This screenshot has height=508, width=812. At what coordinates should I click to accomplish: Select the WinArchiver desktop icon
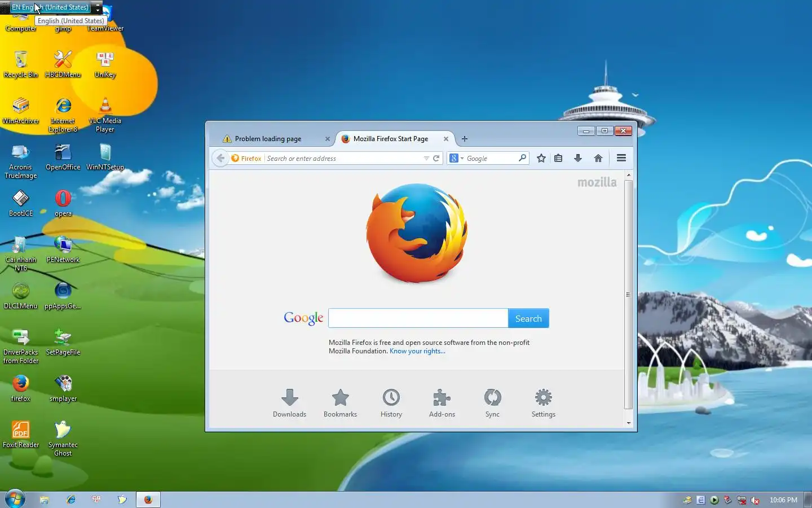21,111
